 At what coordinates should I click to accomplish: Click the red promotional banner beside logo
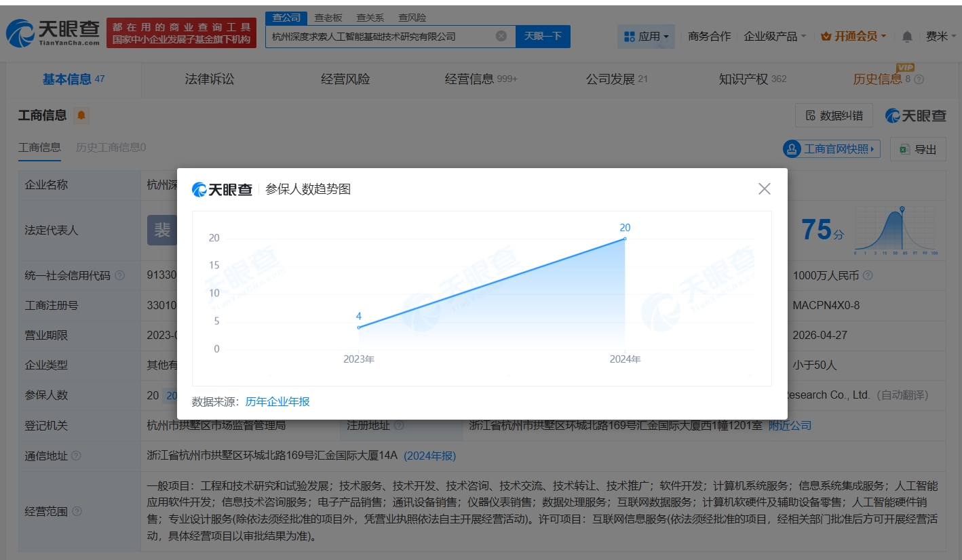[182, 33]
